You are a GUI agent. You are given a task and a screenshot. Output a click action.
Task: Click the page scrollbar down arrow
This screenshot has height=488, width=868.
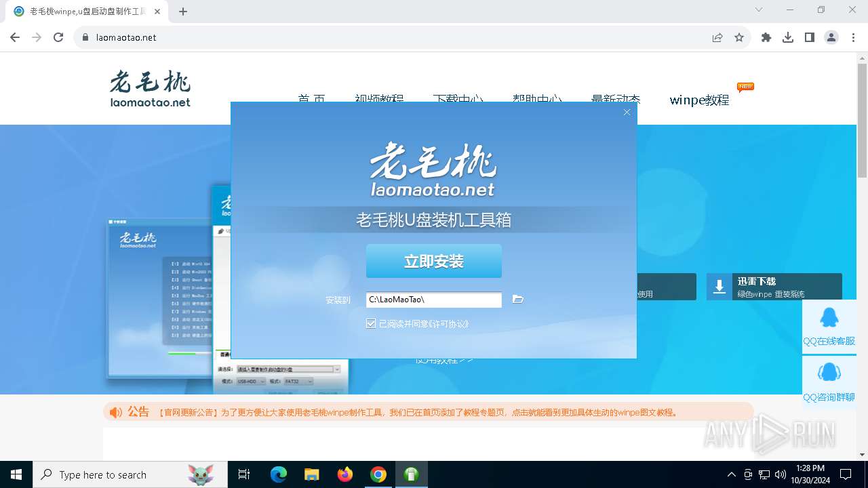[x=862, y=455]
